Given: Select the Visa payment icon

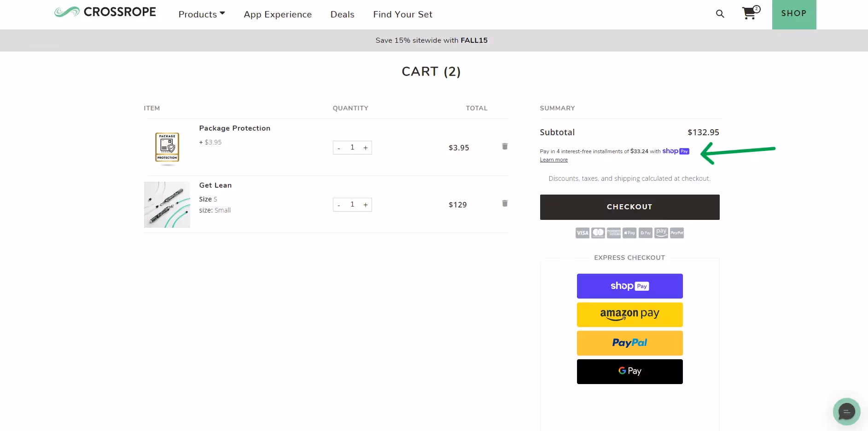Looking at the screenshot, I should 583,233.
